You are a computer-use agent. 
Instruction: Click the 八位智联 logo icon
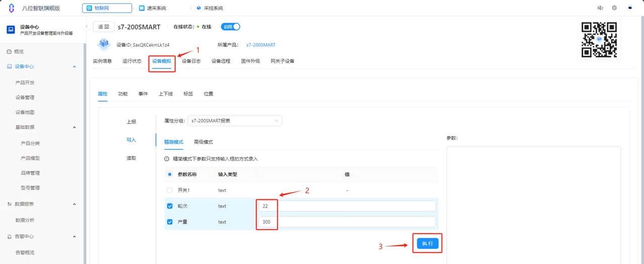click(12, 8)
